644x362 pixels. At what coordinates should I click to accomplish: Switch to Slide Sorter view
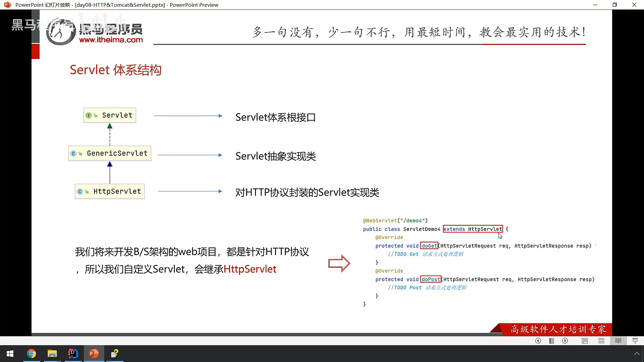click(x=601, y=341)
